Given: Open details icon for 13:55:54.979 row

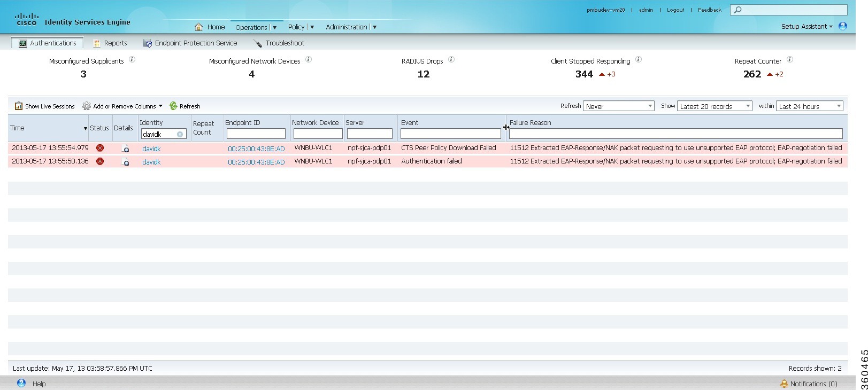Looking at the screenshot, I should tap(125, 149).
